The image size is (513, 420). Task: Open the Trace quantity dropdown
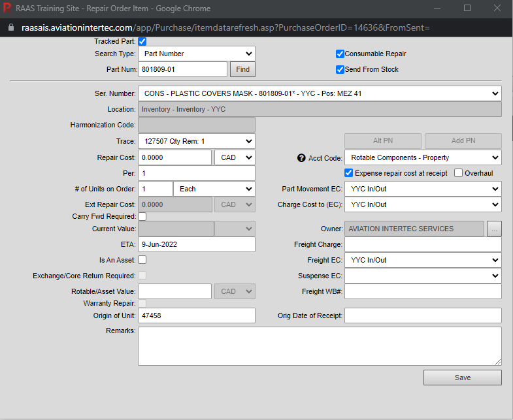click(x=196, y=141)
